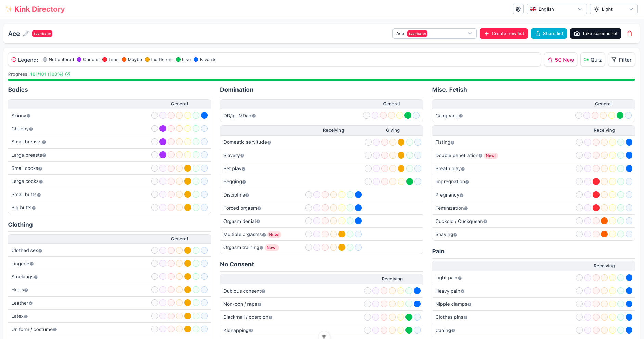Click the Create new list button
644x339 pixels.
(x=503, y=34)
